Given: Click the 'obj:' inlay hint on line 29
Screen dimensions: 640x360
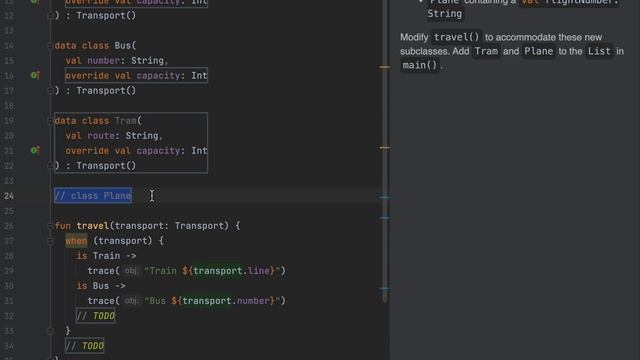Looking at the screenshot, I should pyautogui.click(x=131, y=271).
